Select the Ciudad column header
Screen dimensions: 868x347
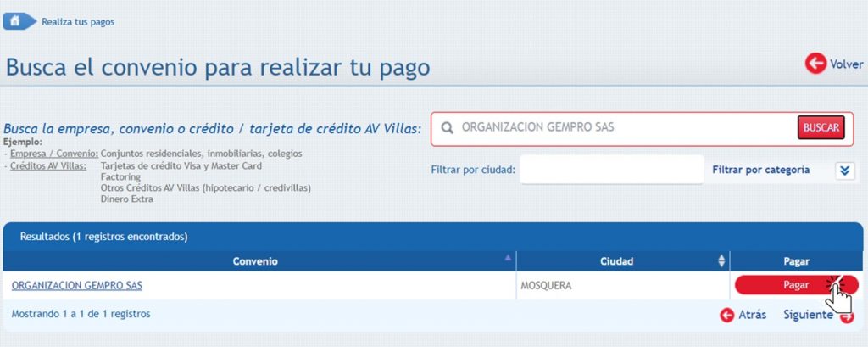615,261
